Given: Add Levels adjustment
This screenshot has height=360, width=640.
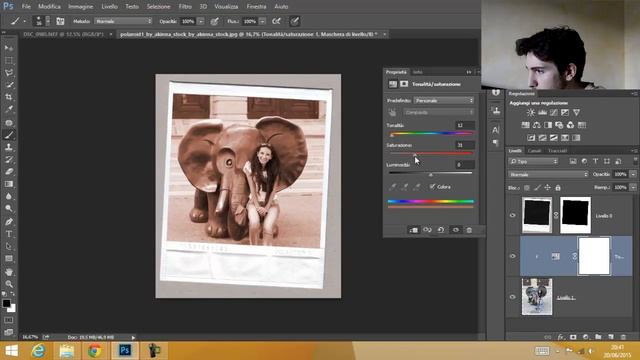Looking at the screenshot, I should (x=542, y=112).
